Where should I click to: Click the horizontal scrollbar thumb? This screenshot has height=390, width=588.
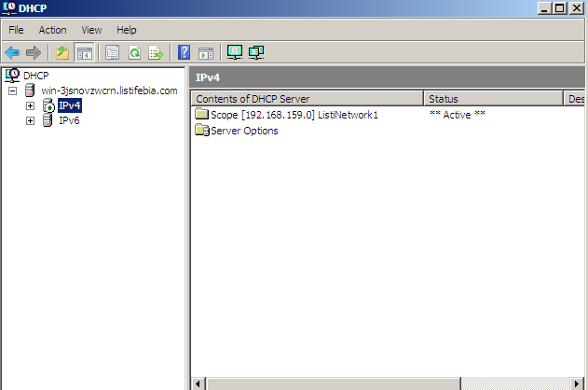[333, 383]
